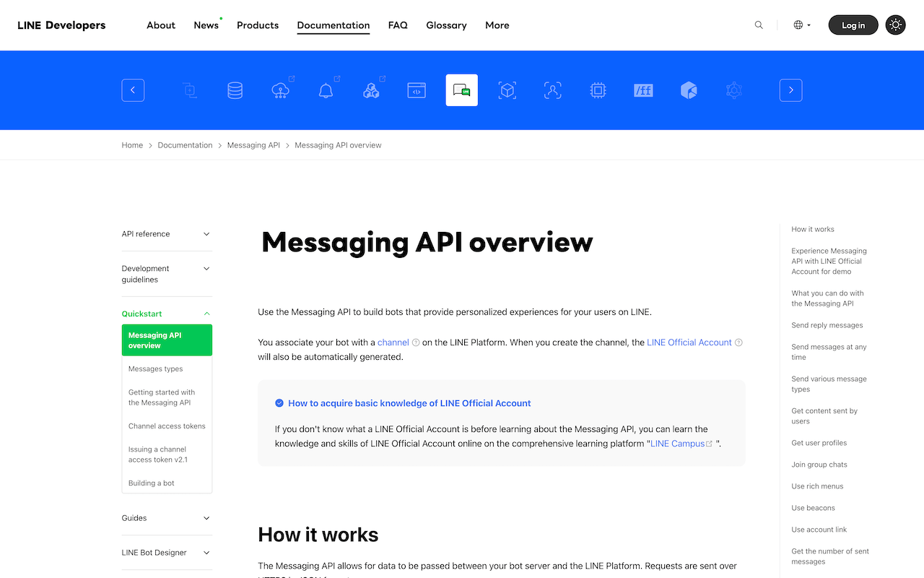Expand the Guides sidebar section
The width and height of the screenshot is (924, 578).
click(x=166, y=518)
